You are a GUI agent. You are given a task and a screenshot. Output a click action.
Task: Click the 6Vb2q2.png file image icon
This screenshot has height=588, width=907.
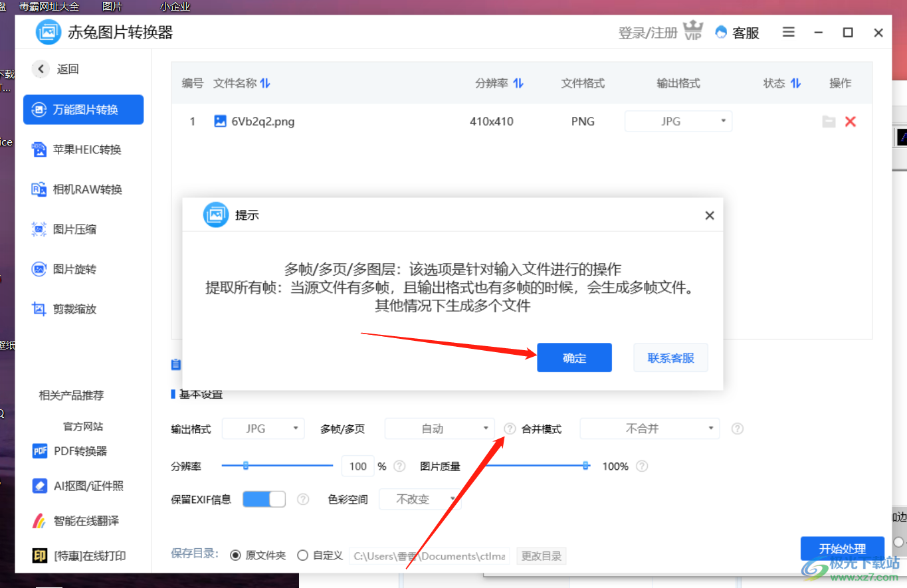tap(221, 121)
